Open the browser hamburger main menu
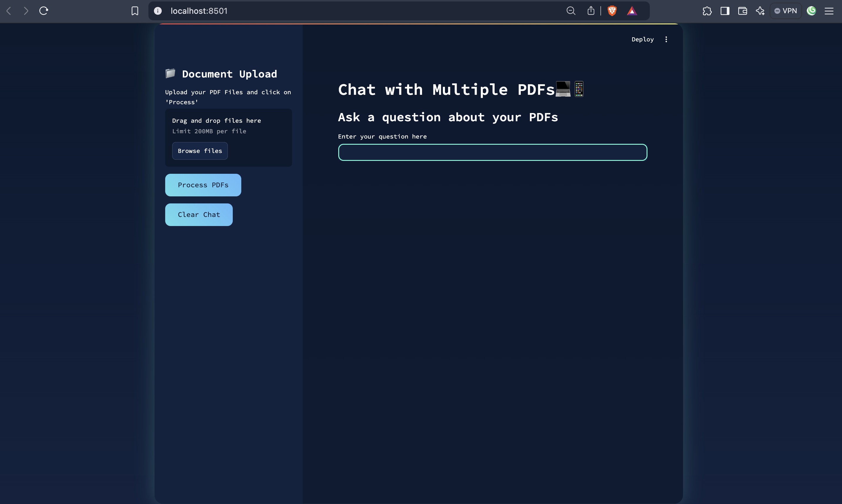 829,11
